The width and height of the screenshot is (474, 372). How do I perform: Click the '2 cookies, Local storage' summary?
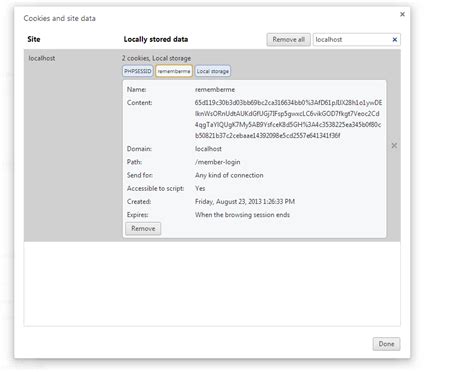(x=156, y=58)
